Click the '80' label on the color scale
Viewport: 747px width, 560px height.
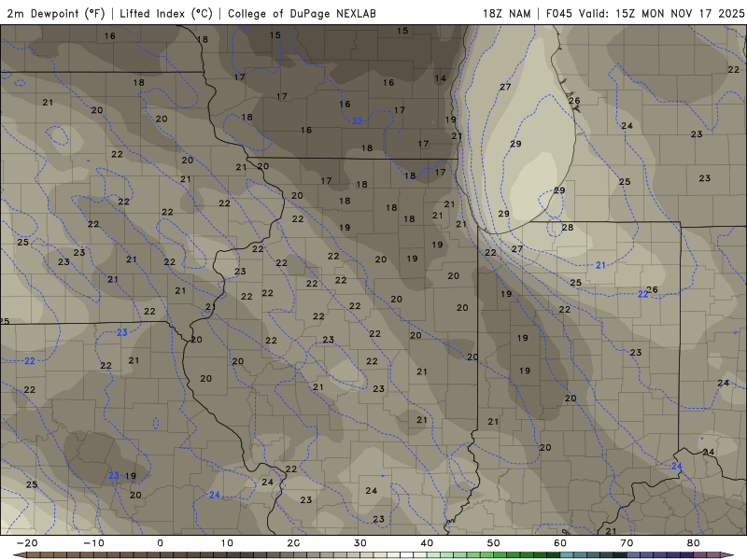click(x=694, y=543)
